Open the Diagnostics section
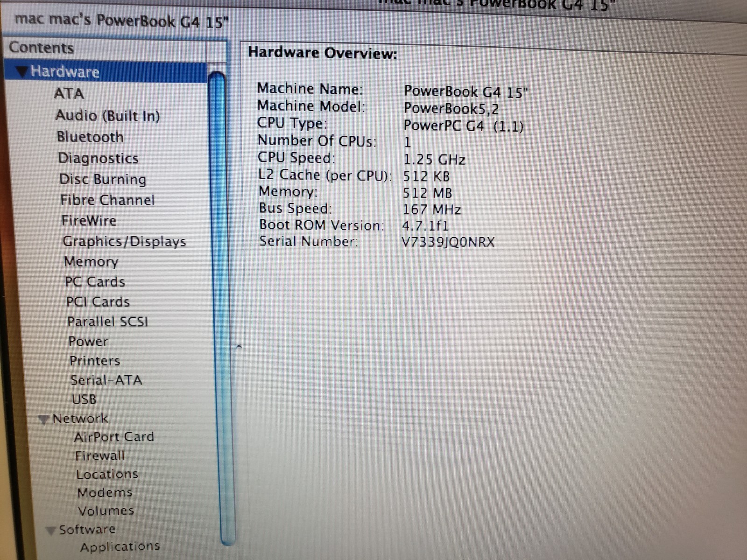 click(x=98, y=158)
